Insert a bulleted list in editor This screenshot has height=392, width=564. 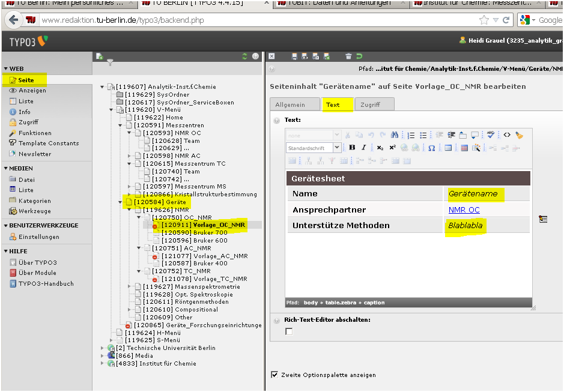[x=423, y=135]
